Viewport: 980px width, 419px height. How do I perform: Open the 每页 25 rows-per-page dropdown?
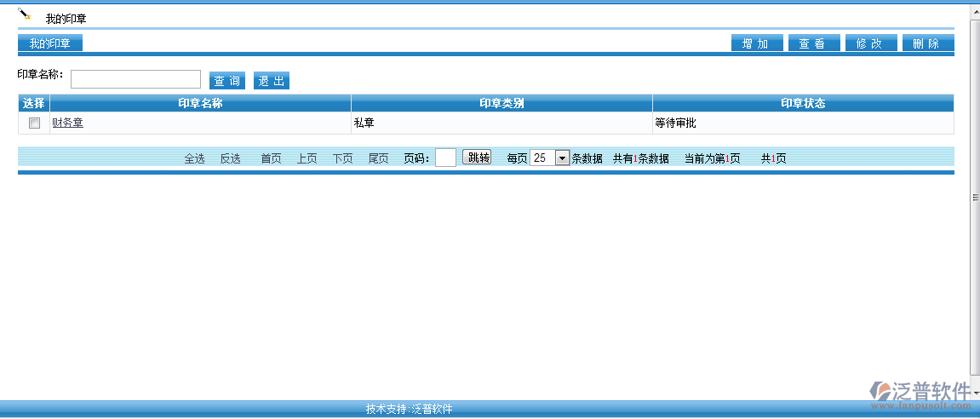click(x=549, y=158)
